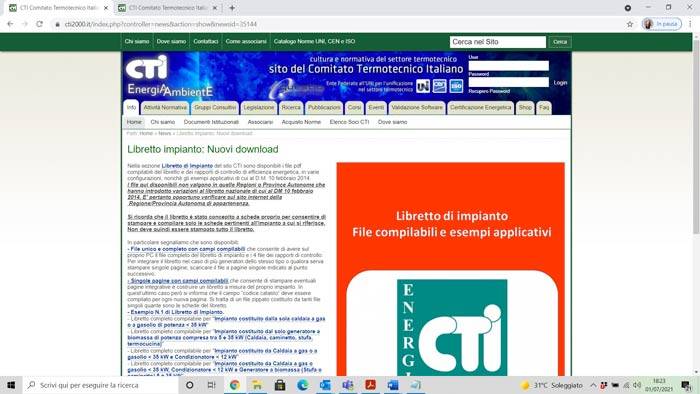The image size is (700, 394).
Task: Click the Login button
Action: [x=560, y=83]
